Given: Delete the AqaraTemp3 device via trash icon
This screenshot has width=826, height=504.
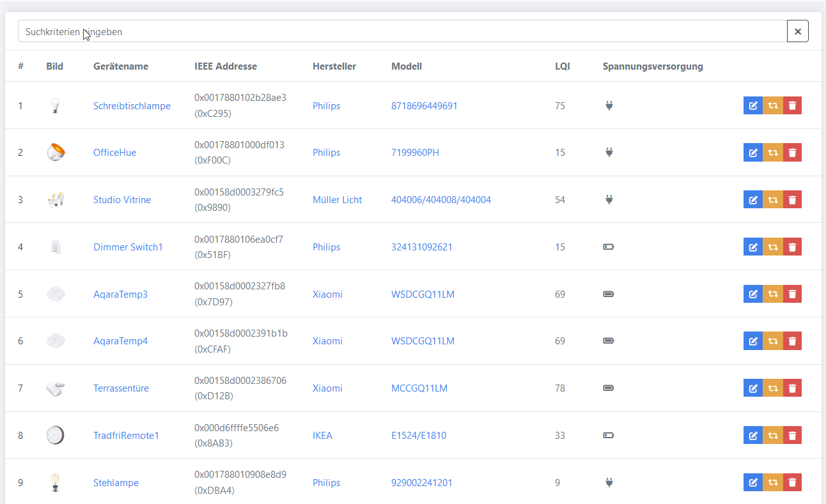Looking at the screenshot, I should [x=792, y=294].
